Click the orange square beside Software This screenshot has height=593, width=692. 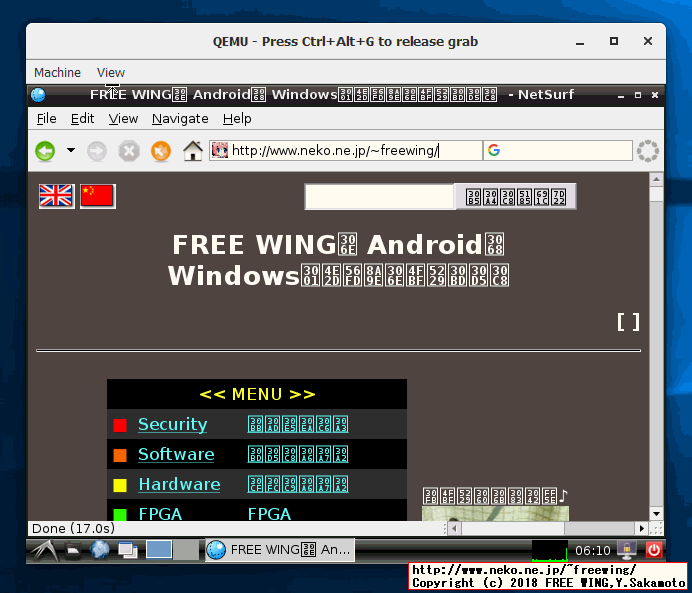tap(120, 455)
